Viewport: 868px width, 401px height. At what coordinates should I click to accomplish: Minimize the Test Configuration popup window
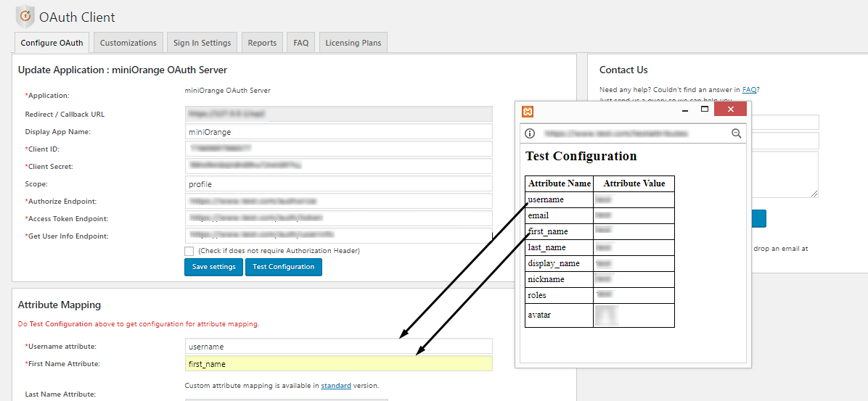click(x=685, y=109)
